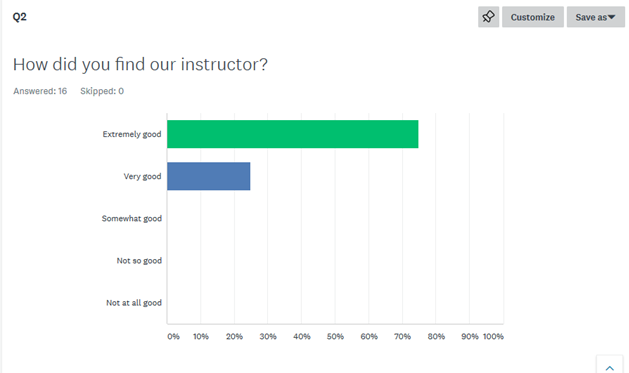Click the 0% axis label
Image resolution: width=629 pixels, height=373 pixels.
173,337
